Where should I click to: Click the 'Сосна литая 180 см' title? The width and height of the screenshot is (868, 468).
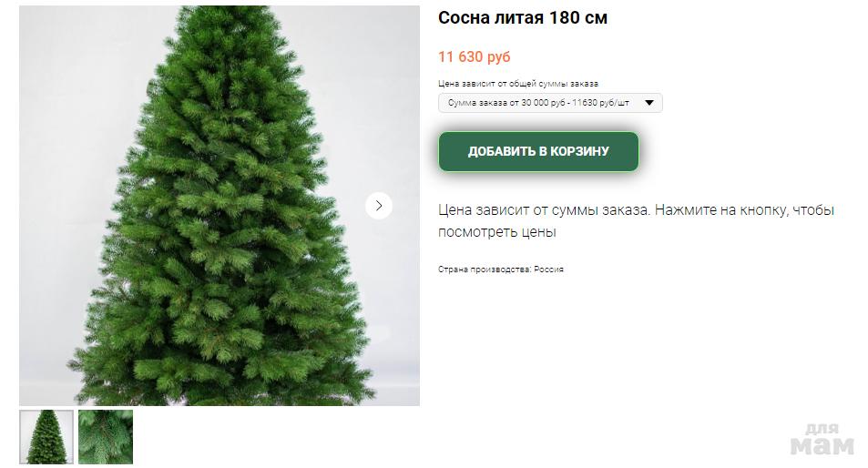coord(523,17)
